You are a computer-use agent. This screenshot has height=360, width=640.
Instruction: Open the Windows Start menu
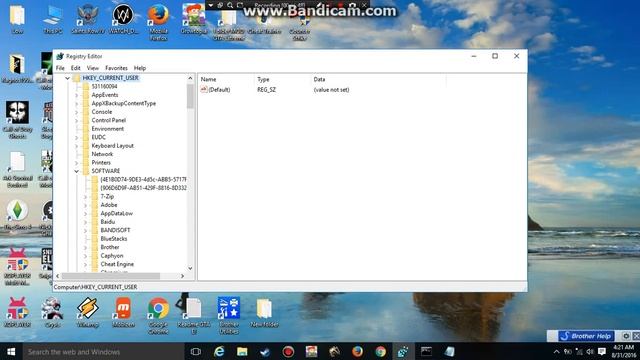pyautogui.click(x=11, y=351)
